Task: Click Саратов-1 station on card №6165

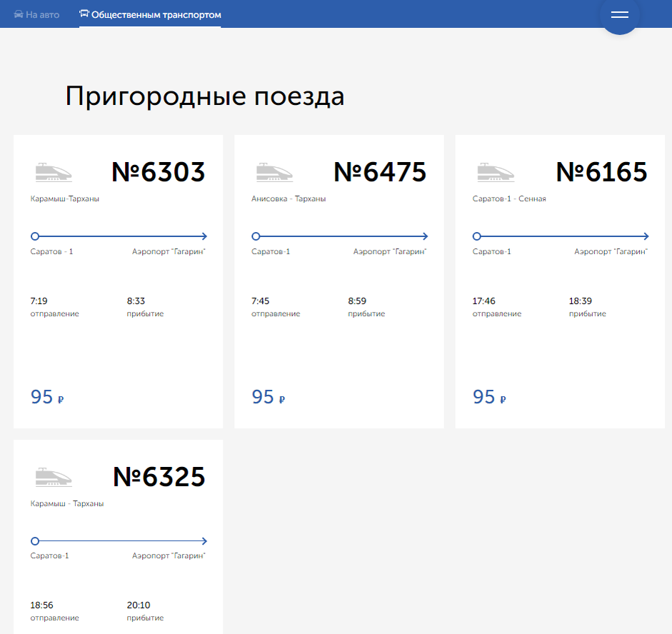Action: (491, 251)
